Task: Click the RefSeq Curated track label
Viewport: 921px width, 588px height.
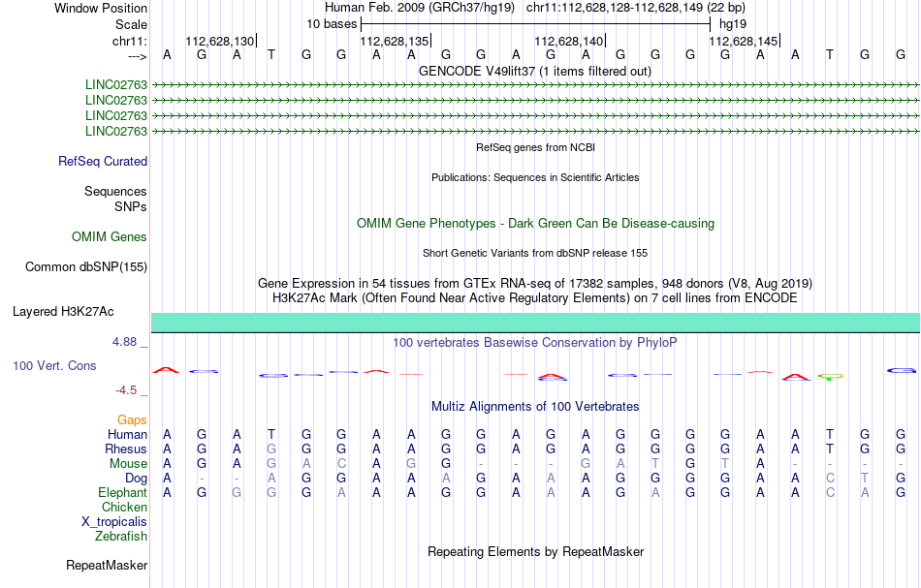Action: 103,162
